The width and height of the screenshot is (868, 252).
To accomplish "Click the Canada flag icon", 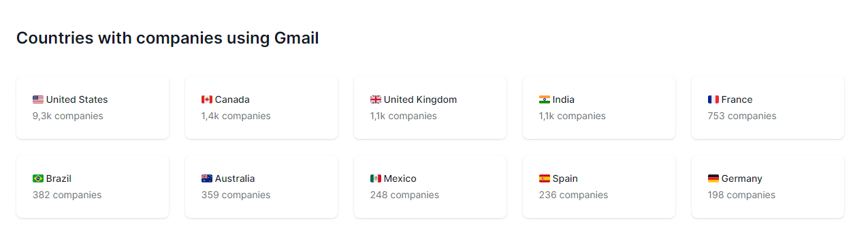I will (x=207, y=99).
